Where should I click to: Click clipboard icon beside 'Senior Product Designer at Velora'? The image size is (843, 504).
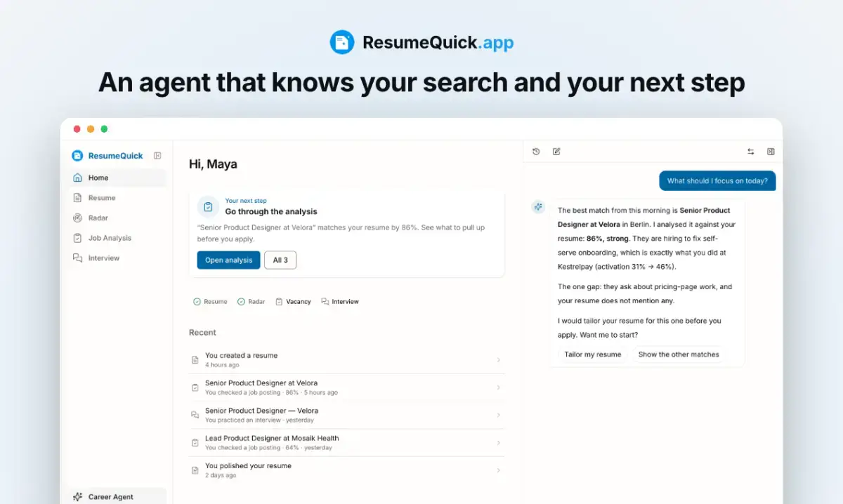(x=195, y=387)
